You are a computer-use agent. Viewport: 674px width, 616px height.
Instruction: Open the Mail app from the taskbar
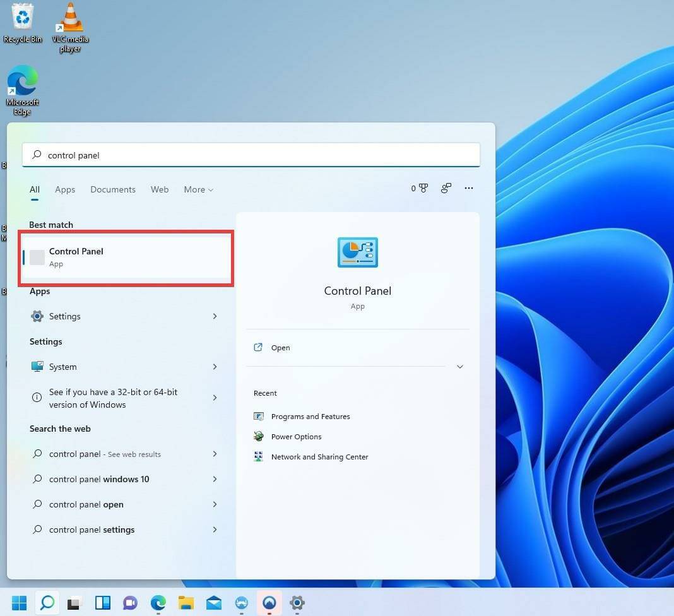click(213, 603)
